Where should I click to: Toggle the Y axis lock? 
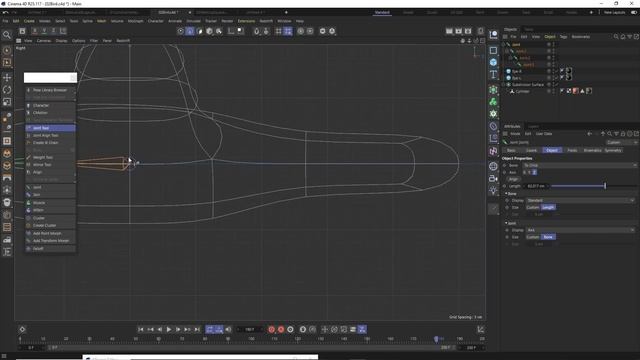point(44,31)
